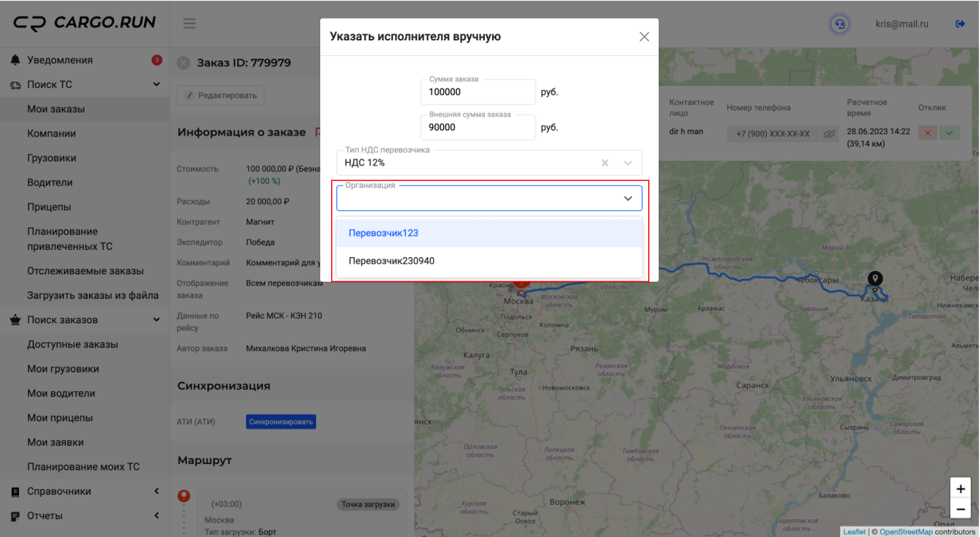Click the logout icon next to email

pos(960,24)
